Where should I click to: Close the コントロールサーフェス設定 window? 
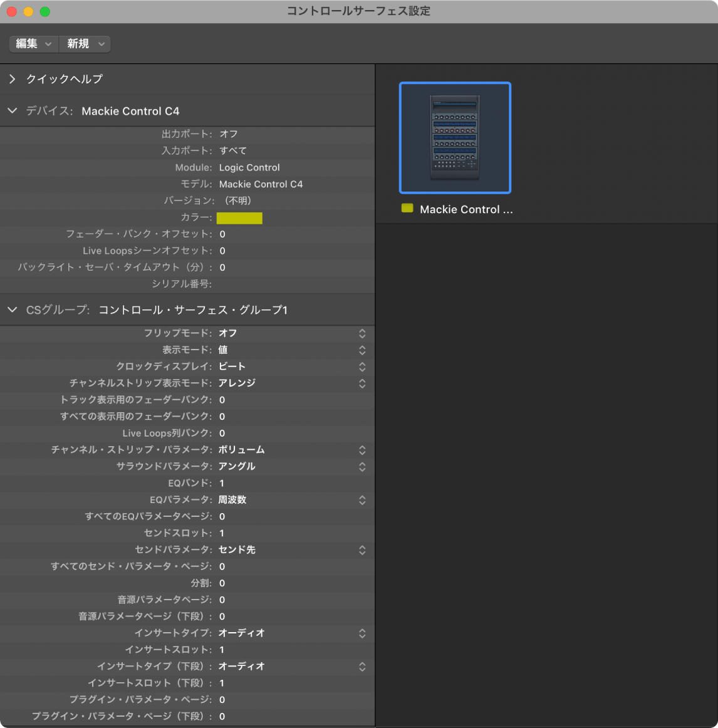click(x=12, y=12)
